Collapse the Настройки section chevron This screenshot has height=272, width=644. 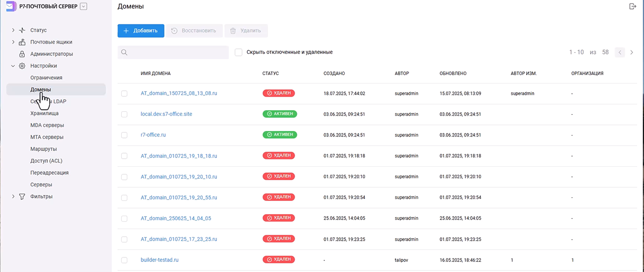[x=13, y=66]
